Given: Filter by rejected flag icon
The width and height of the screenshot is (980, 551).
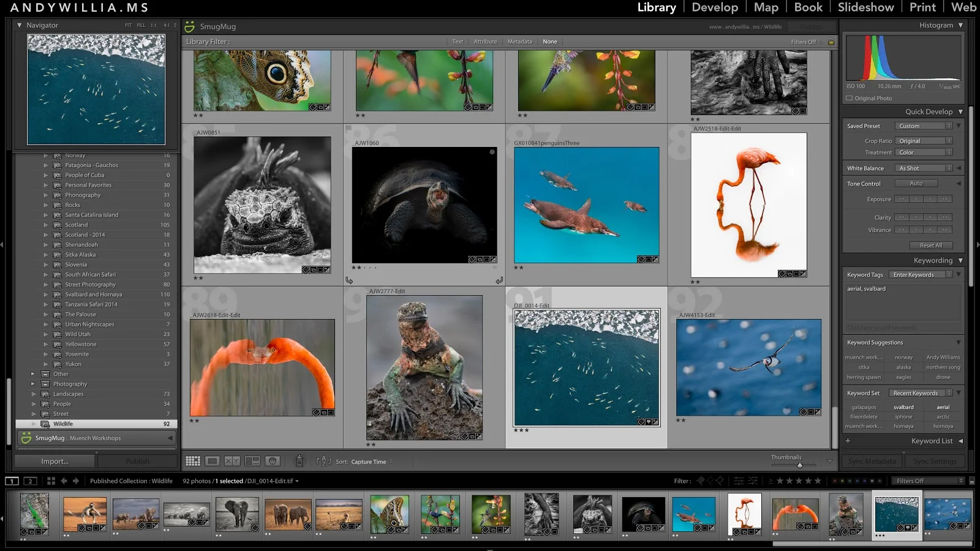Looking at the screenshot, I should click(x=720, y=481).
